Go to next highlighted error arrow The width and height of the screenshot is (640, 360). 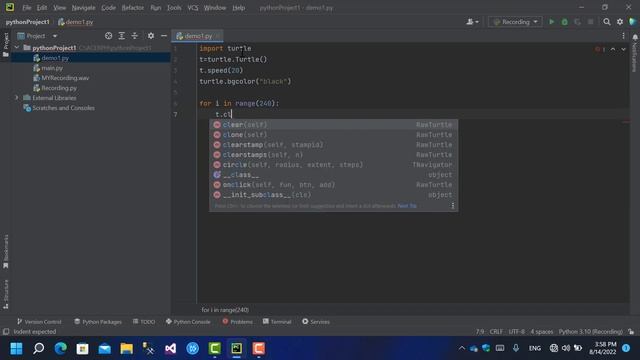click(x=623, y=49)
